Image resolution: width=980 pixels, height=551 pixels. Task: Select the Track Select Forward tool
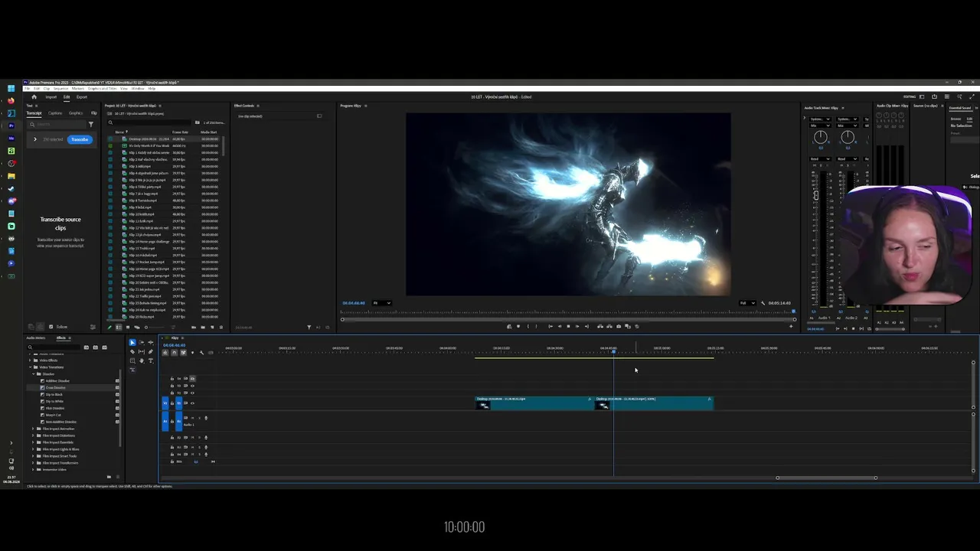[141, 343]
